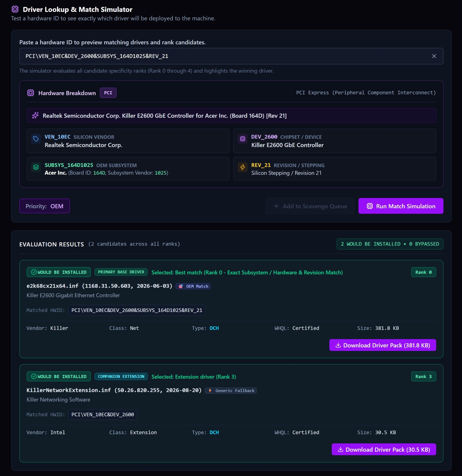Click the COMPANION EXTENSION tag
This screenshot has width=462, height=476.
point(121,376)
